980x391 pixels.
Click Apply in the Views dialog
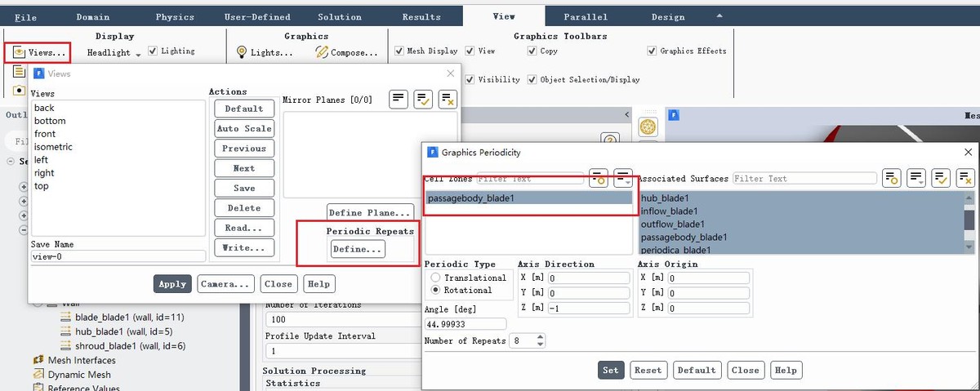172,284
